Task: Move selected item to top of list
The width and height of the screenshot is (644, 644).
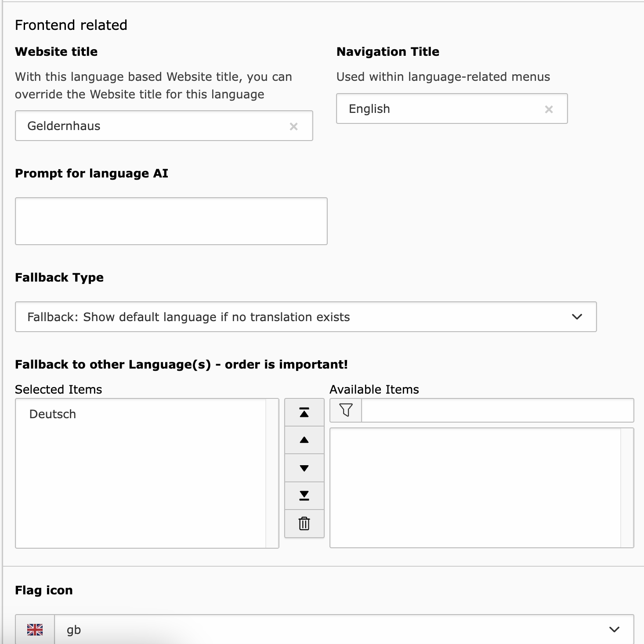Action: [304, 412]
